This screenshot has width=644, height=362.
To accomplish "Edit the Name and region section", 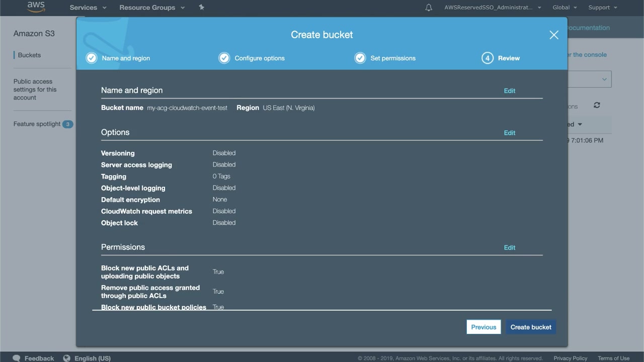I will (510, 90).
